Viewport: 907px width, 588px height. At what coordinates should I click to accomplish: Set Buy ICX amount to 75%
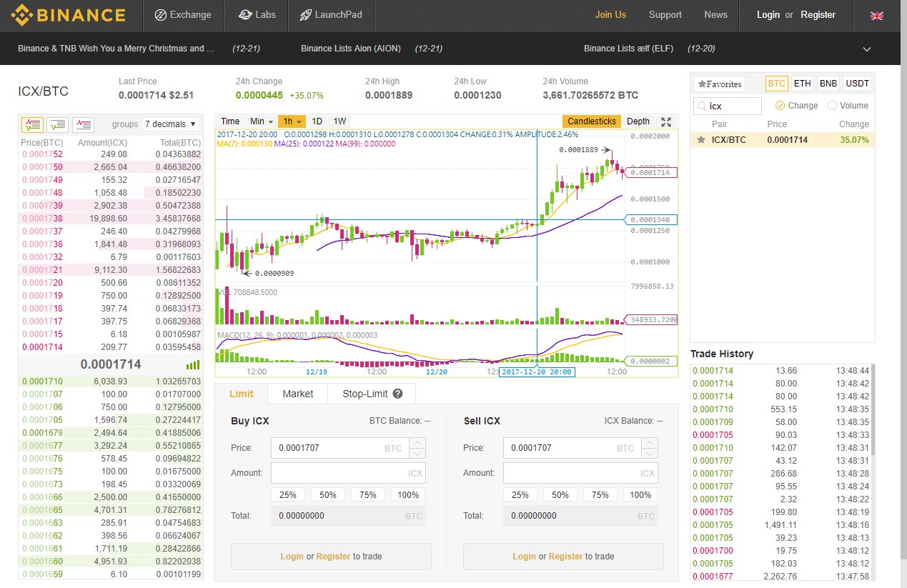[x=368, y=495]
